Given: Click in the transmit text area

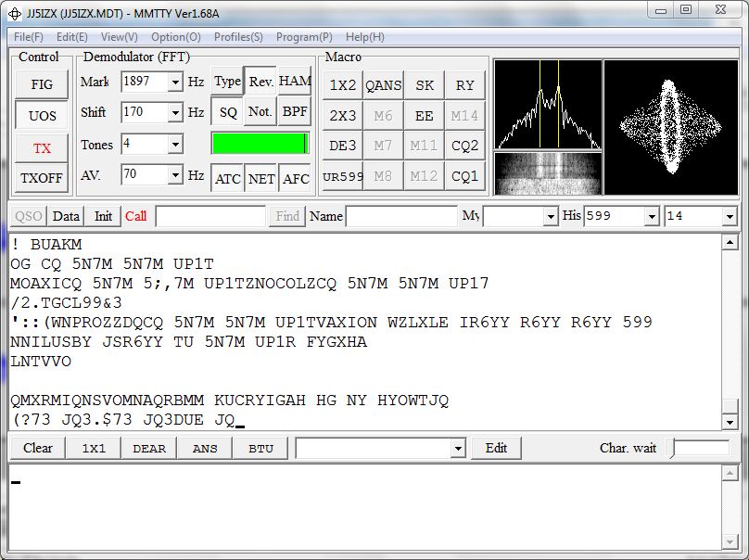Looking at the screenshot, I should click(x=365, y=506).
